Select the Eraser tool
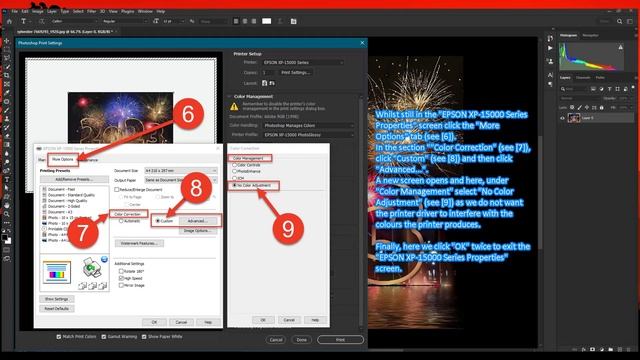This screenshot has height=360, width=640. (x=7, y=136)
